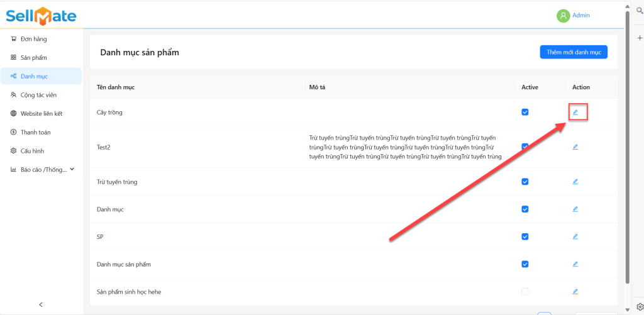Click the edit pencil icon for Cây trồng
Screen dimensions: 644x315
click(x=575, y=113)
